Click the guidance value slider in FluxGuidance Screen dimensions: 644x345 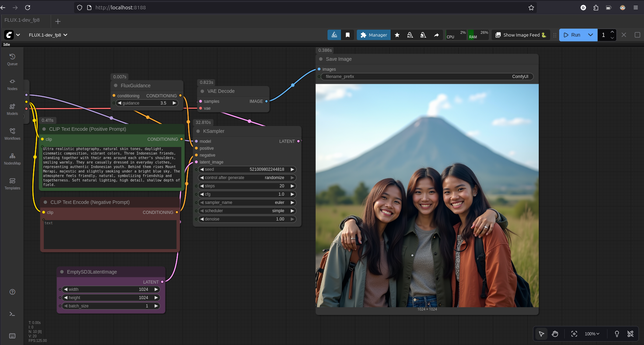coord(147,103)
